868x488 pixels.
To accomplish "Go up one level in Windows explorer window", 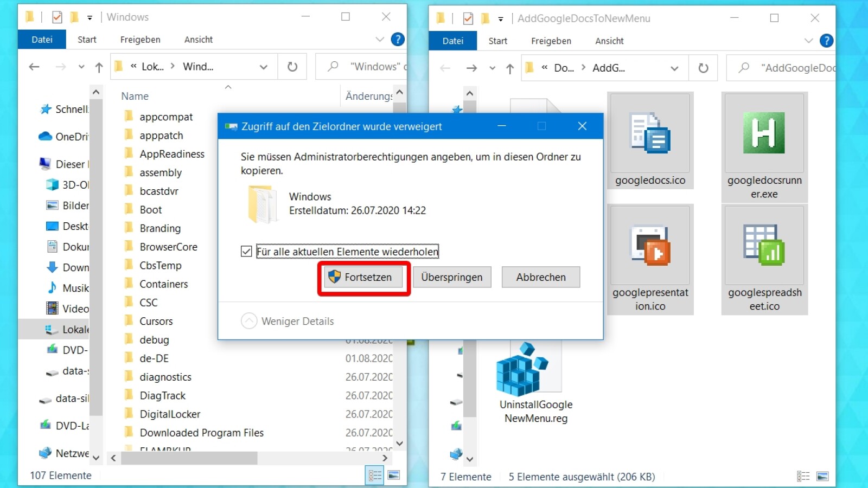I will [99, 67].
